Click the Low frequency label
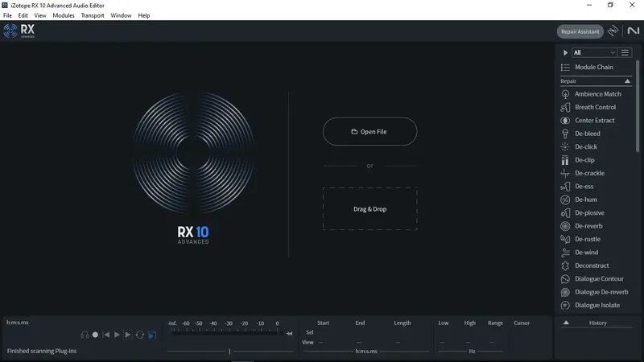Viewport: 644px width, 362px height. (x=444, y=323)
